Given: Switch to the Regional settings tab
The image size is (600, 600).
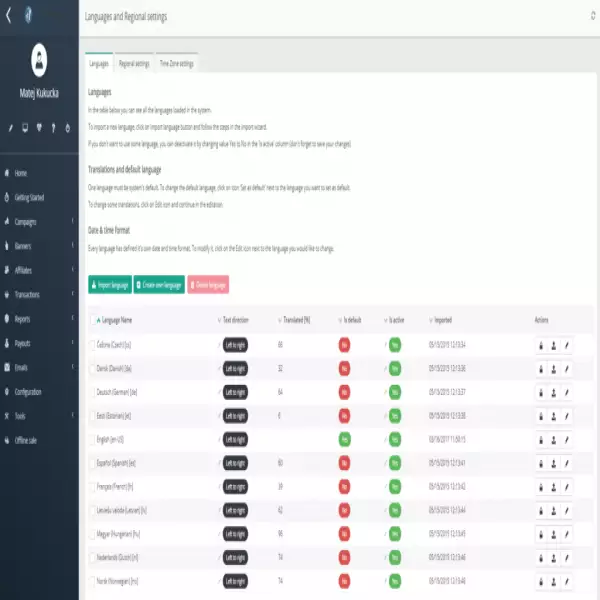Looking at the screenshot, I should [134, 63].
